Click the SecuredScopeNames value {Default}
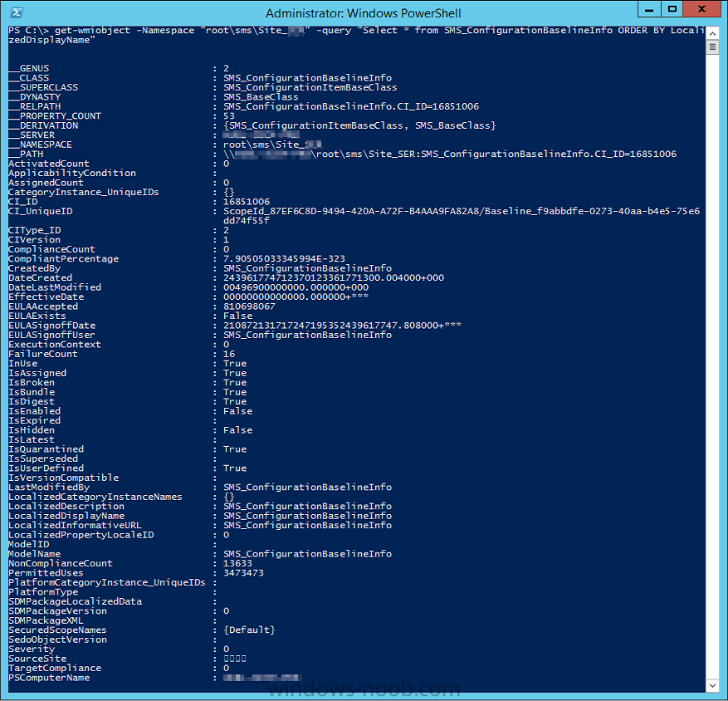 [249, 630]
